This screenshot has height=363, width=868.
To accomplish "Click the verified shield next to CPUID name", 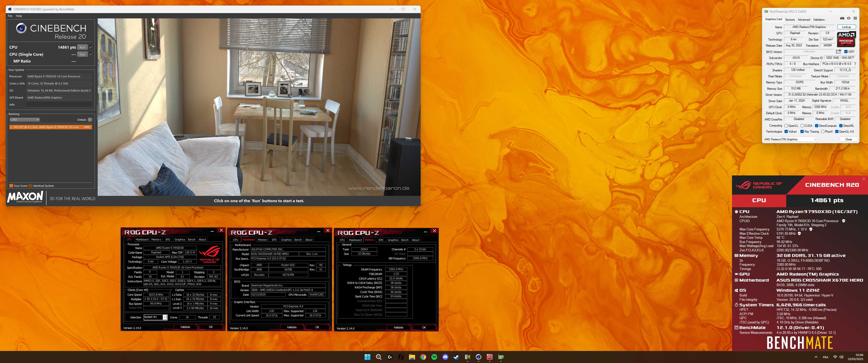I will click(x=844, y=221).
